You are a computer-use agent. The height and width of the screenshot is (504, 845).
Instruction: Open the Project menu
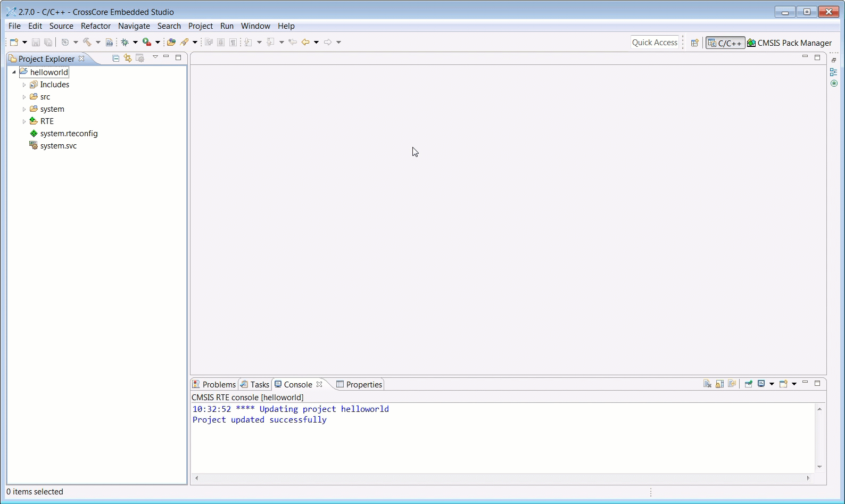coord(201,26)
